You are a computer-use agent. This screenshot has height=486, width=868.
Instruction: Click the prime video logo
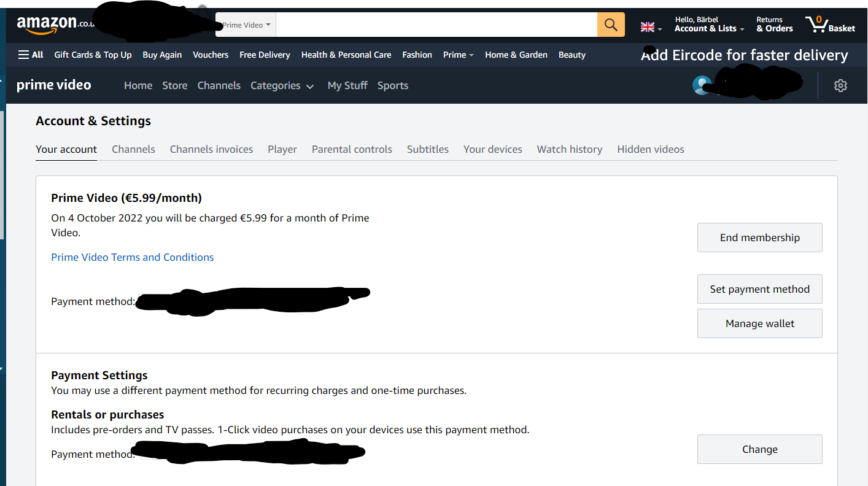point(54,85)
